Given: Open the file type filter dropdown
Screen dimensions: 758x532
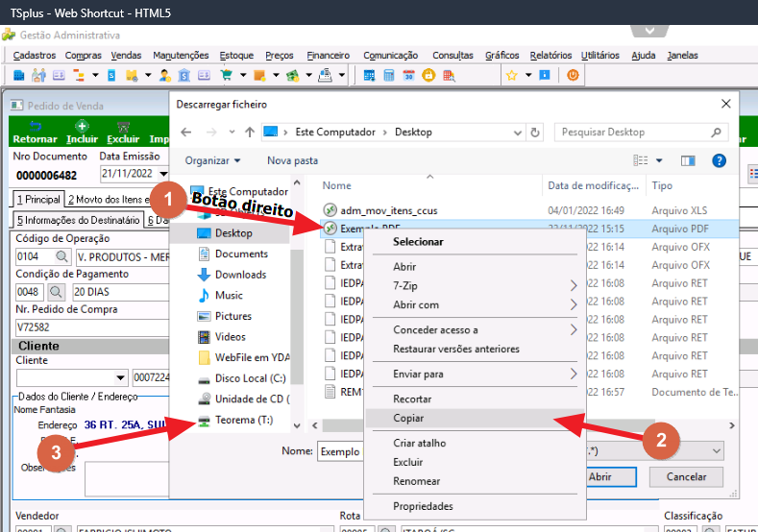Looking at the screenshot, I should [717, 450].
